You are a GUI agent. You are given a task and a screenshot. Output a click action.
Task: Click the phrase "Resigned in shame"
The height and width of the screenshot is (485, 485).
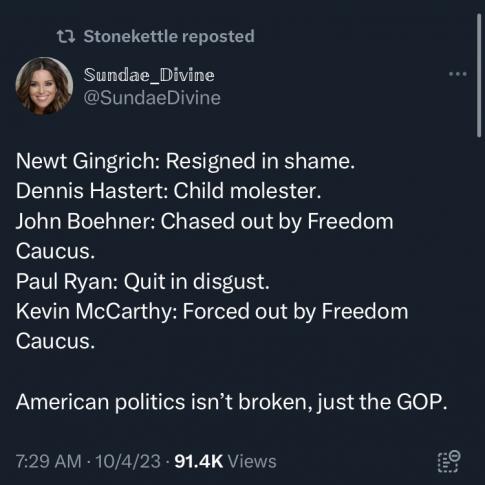[x=258, y=162]
